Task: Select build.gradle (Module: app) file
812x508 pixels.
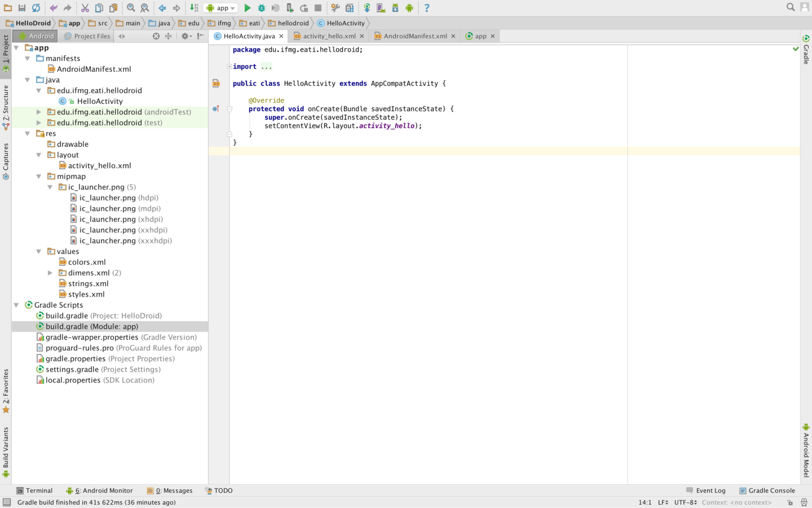Action: (x=110, y=327)
